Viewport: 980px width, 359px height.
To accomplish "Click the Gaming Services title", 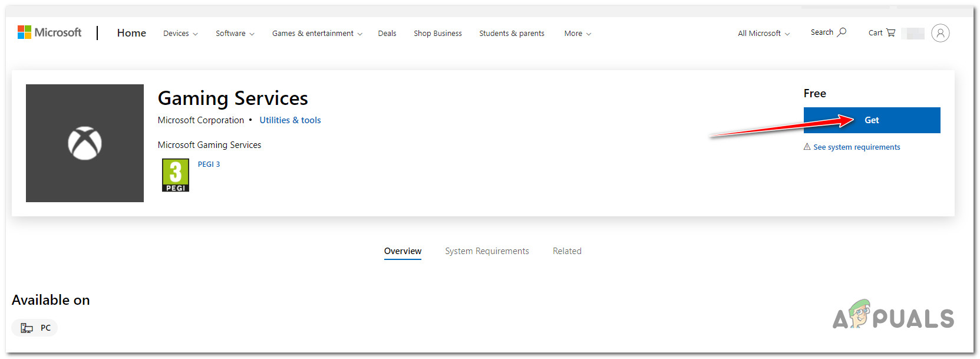I will click(x=233, y=98).
